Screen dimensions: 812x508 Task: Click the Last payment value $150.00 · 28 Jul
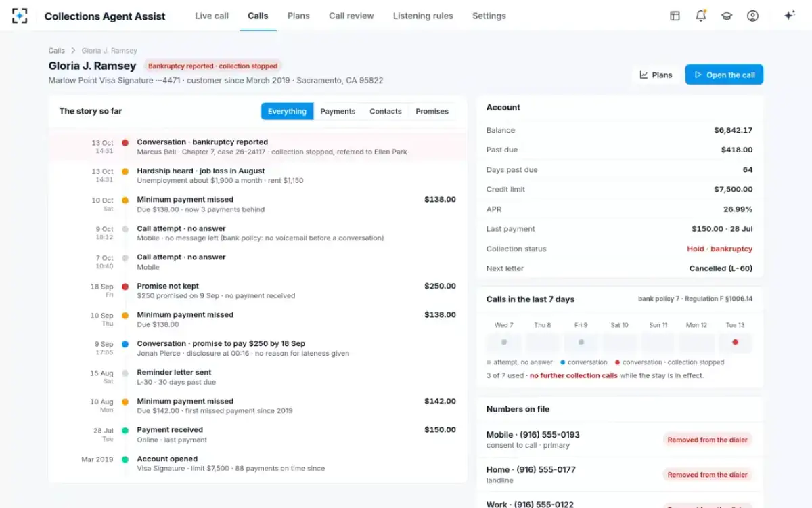(722, 229)
